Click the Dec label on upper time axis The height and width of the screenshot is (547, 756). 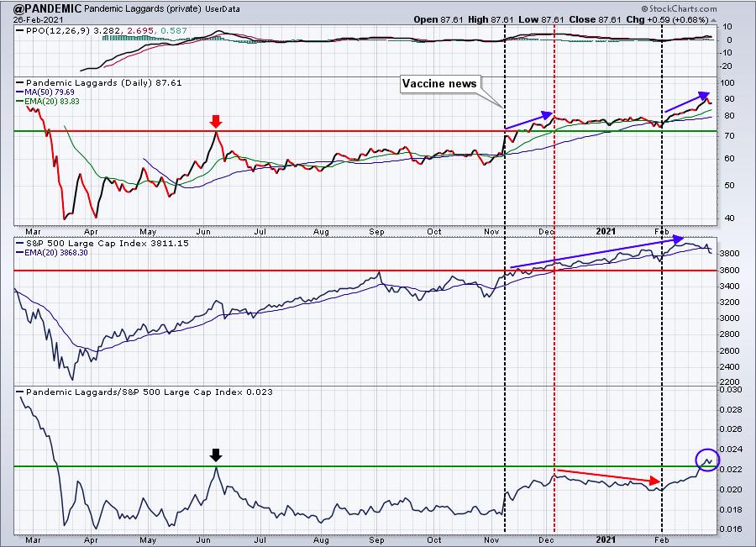coord(546,232)
